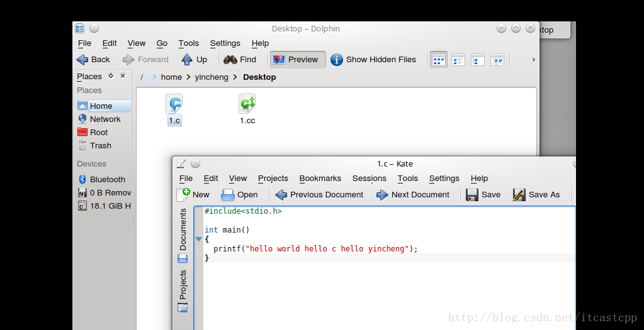Screen dimensions: 644x330
Task: Click the fourth view mode icon in Dolphin toolbar
Action: coord(497,60)
